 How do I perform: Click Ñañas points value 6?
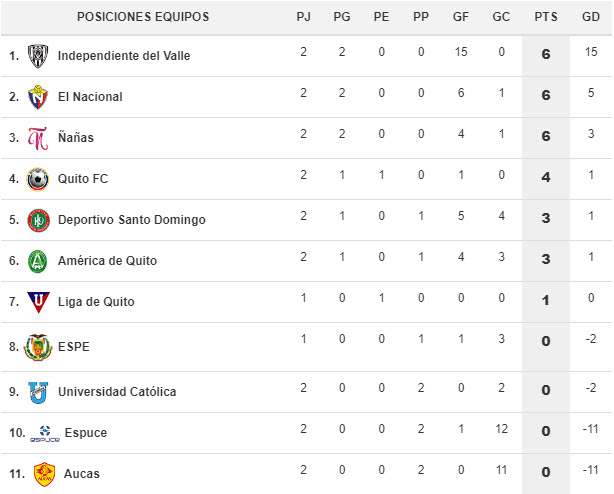click(x=546, y=136)
